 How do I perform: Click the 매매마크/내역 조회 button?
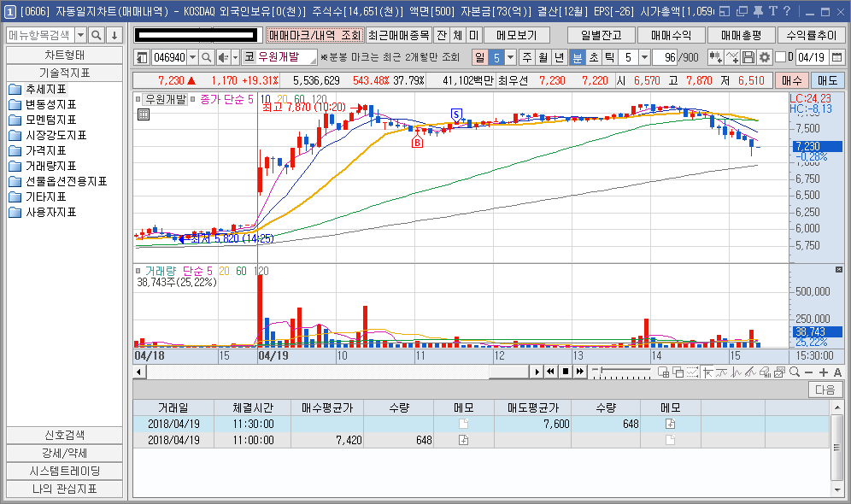(x=314, y=35)
